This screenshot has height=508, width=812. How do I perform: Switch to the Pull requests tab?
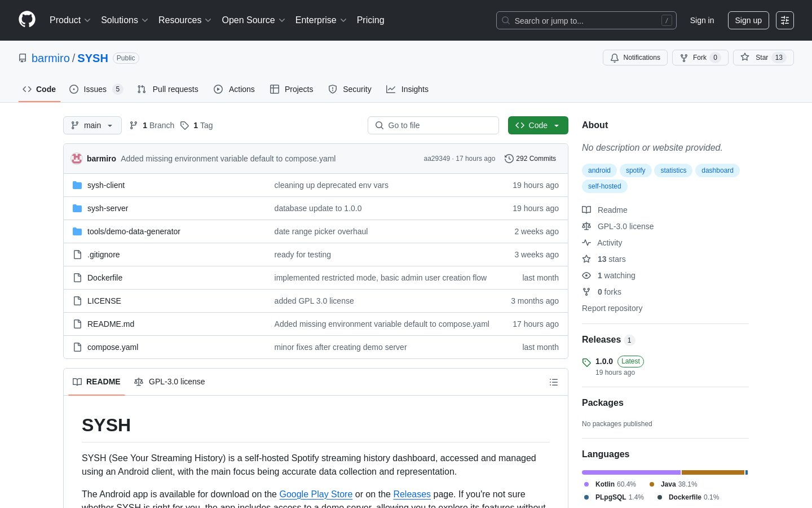[x=168, y=89]
